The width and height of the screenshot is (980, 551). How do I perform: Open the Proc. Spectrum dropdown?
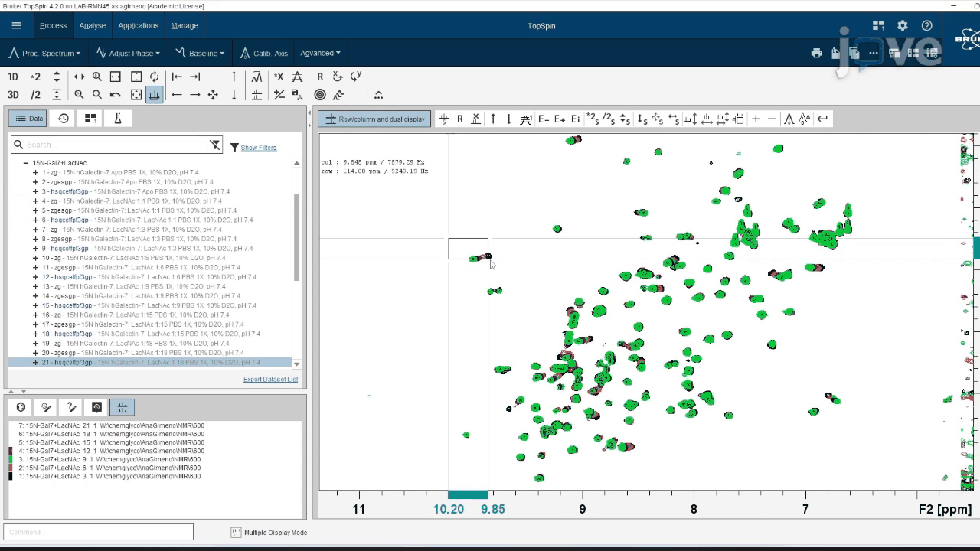click(x=45, y=53)
